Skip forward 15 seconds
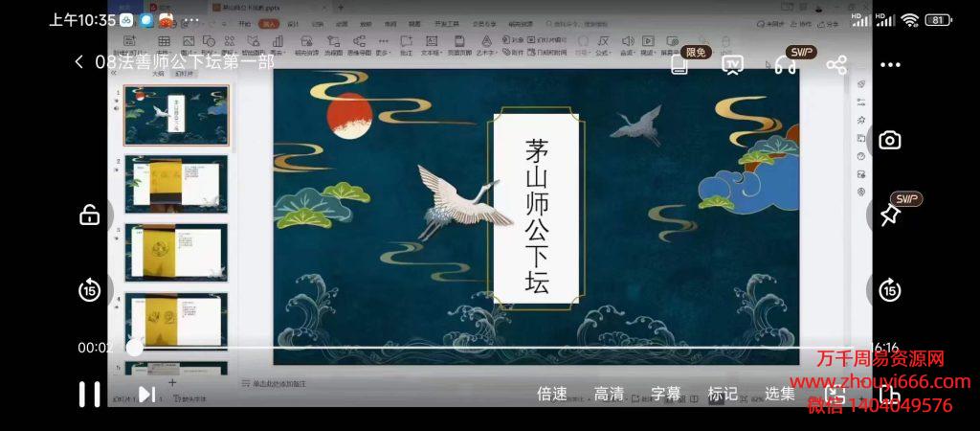The height and width of the screenshot is (431, 980). 890,290
